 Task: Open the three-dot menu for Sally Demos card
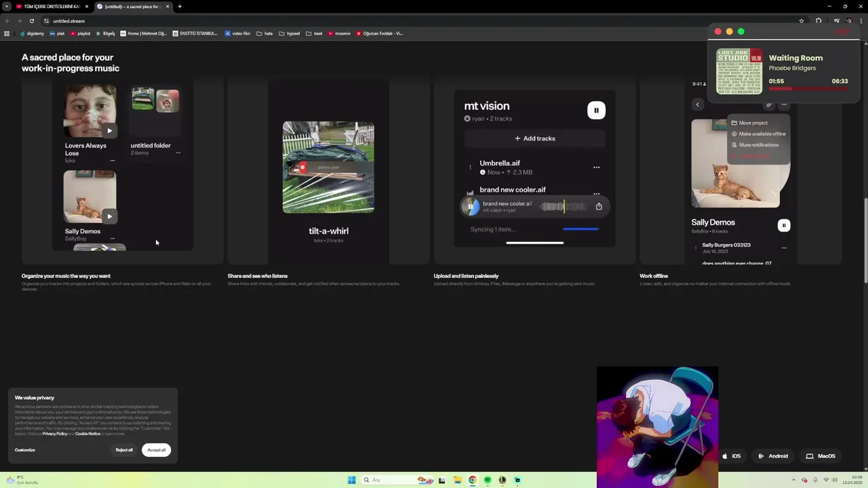113,239
